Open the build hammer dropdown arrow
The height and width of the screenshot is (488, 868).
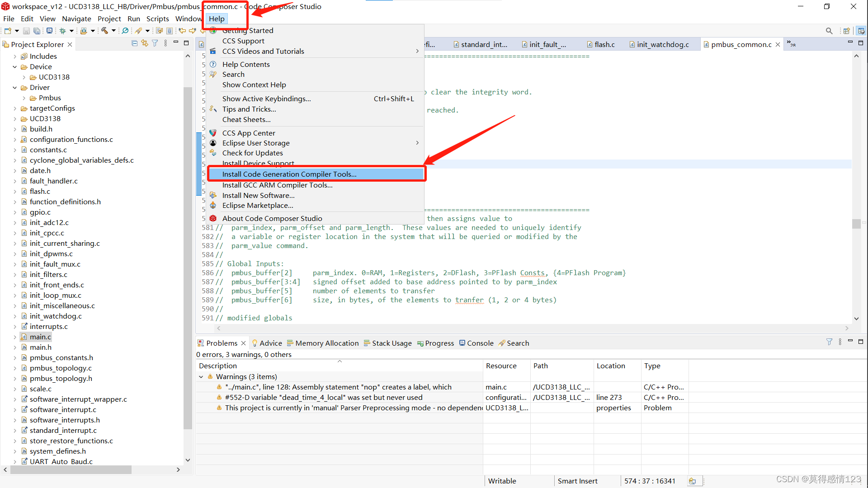113,31
